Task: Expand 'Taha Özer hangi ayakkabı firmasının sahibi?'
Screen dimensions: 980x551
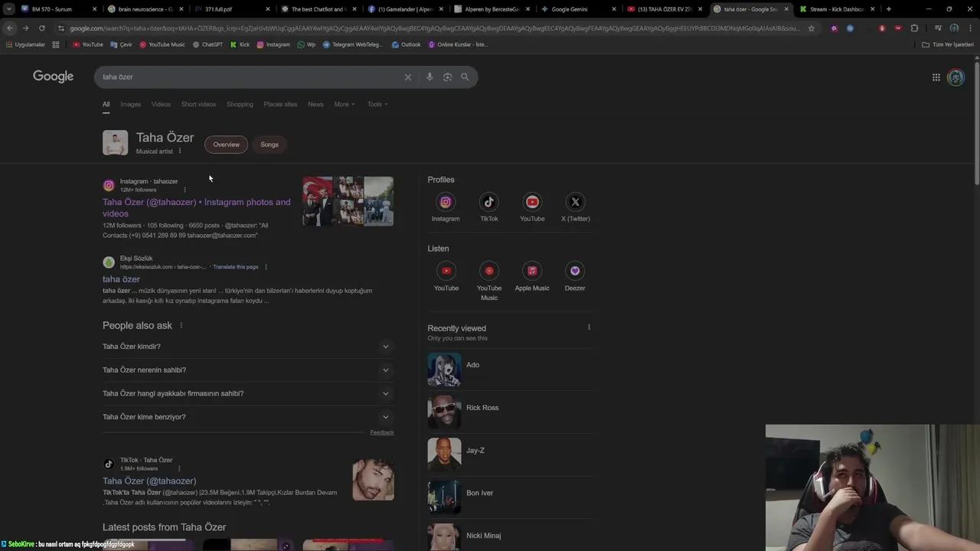Action: (x=248, y=393)
